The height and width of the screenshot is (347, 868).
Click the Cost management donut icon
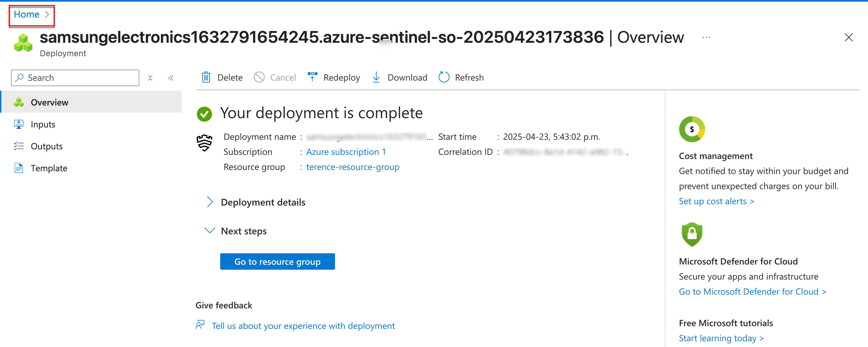pyautogui.click(x=691, y=129)
